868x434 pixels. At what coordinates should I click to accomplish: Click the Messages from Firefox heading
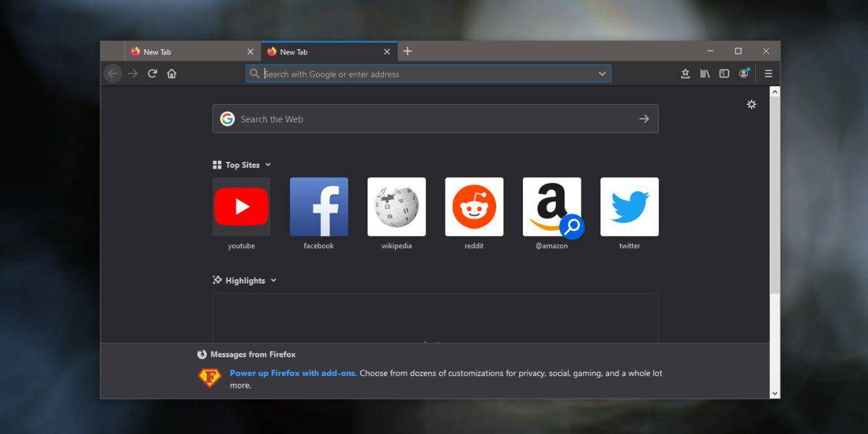pyautogui.click(x=253, y=354)
